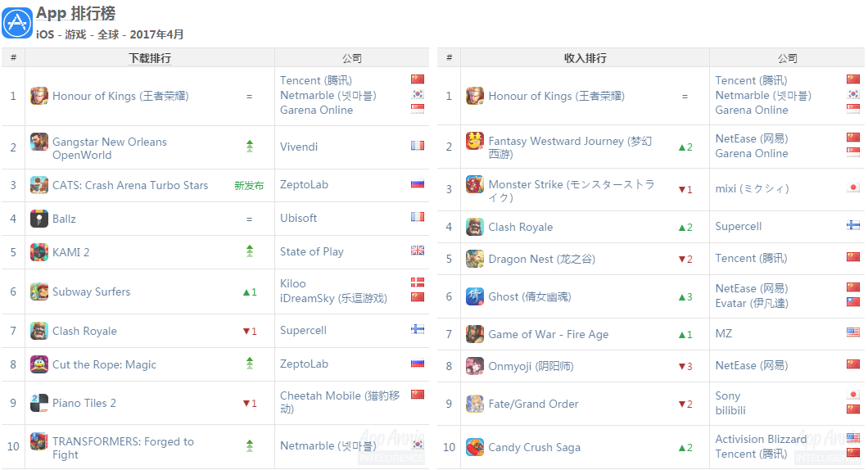Click the Kiloo company link
Viewport: 868px width, 470px height.
coord(293,283)
